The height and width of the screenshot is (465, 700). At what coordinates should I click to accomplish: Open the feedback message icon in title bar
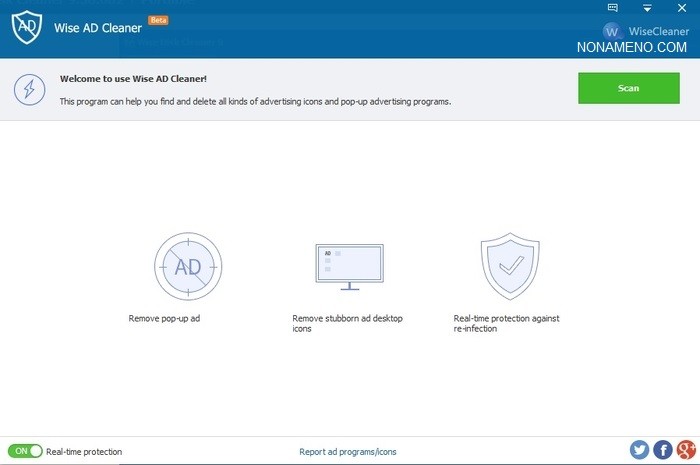point(613,8)
